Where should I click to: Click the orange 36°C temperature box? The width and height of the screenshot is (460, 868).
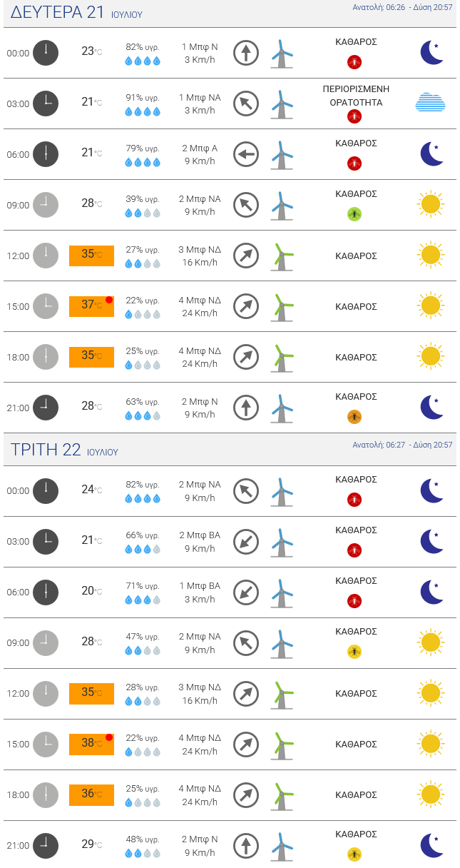point(91,794)
